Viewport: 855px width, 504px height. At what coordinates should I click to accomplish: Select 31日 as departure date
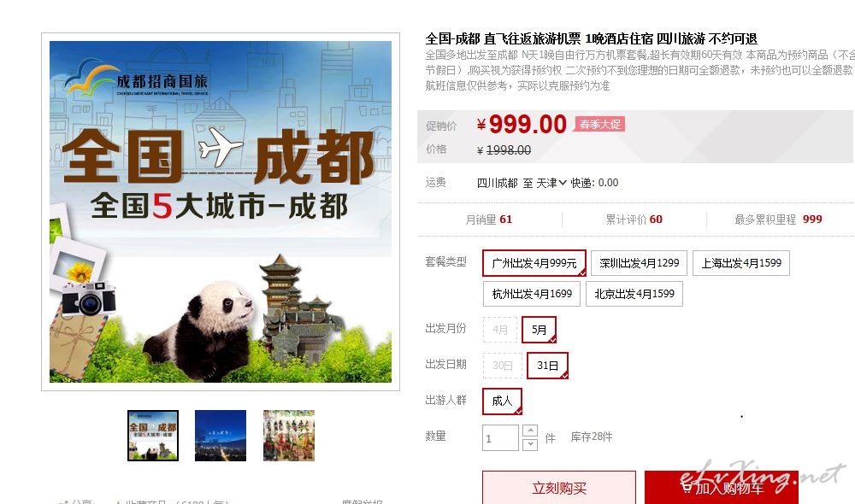(x=547, y=366)
